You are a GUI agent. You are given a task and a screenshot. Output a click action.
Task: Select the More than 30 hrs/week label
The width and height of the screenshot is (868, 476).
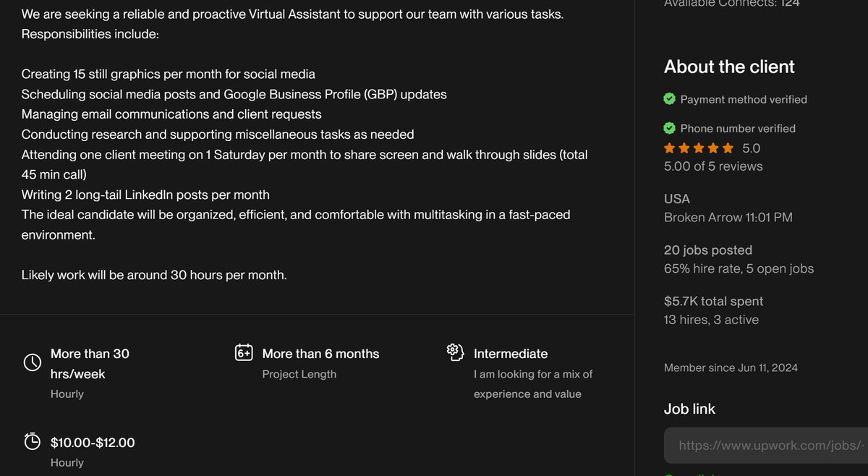(x=90, y=363)
